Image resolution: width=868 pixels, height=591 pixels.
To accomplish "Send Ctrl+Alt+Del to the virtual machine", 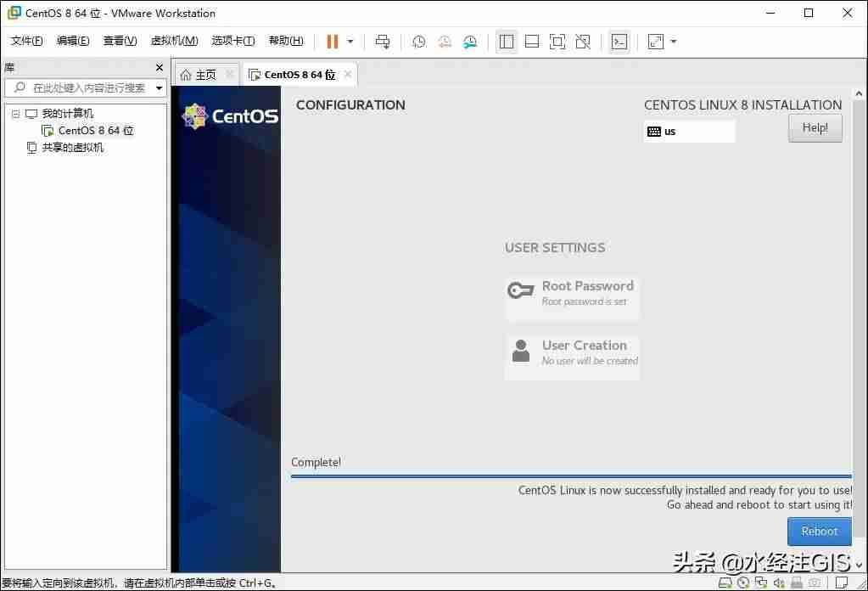I will (383, 42).
